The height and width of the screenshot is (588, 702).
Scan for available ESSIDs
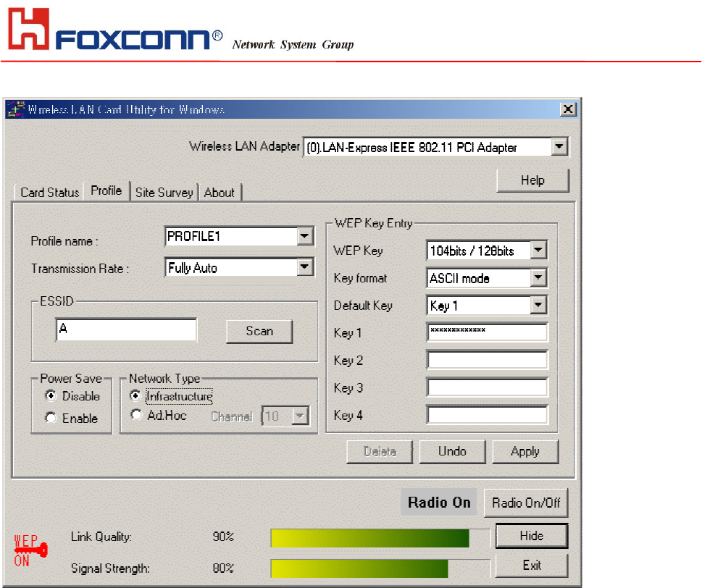(259, 331)
